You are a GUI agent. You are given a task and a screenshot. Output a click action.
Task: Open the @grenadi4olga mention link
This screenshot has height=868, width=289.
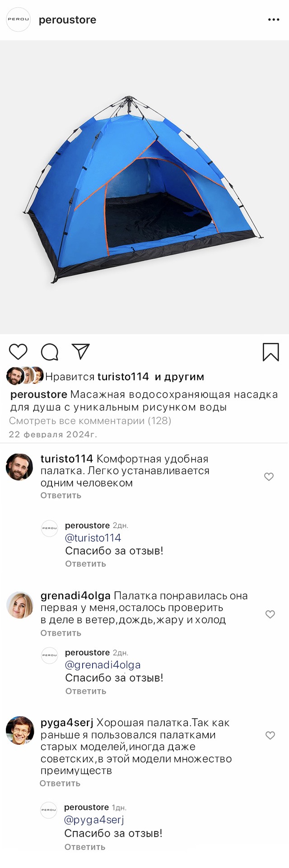coord(103,665)
